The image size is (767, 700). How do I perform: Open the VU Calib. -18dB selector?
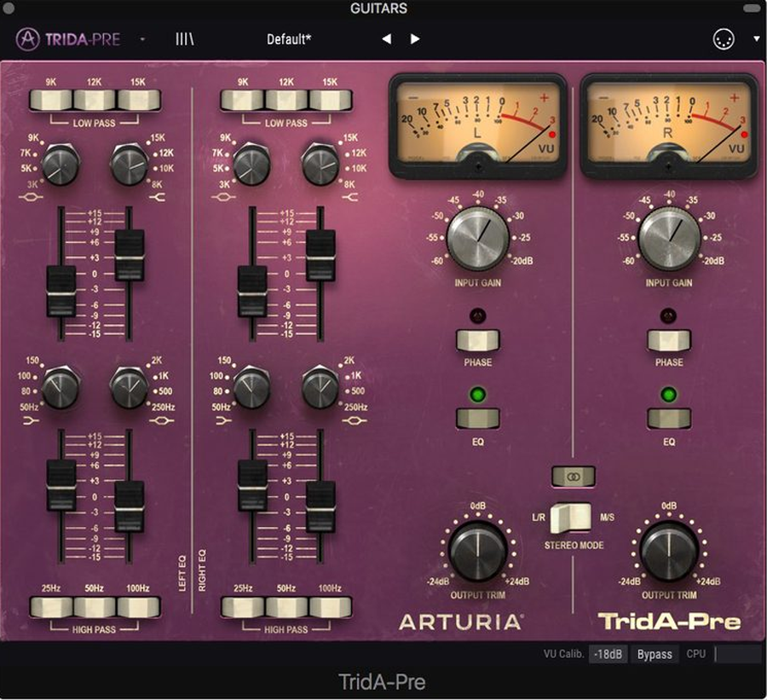tap(608, 654)
